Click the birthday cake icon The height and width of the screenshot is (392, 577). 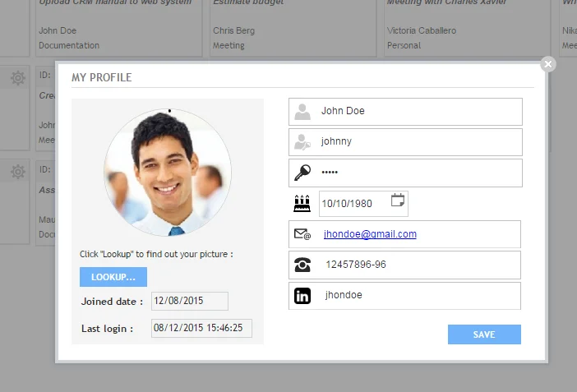[x=302, y=203]
